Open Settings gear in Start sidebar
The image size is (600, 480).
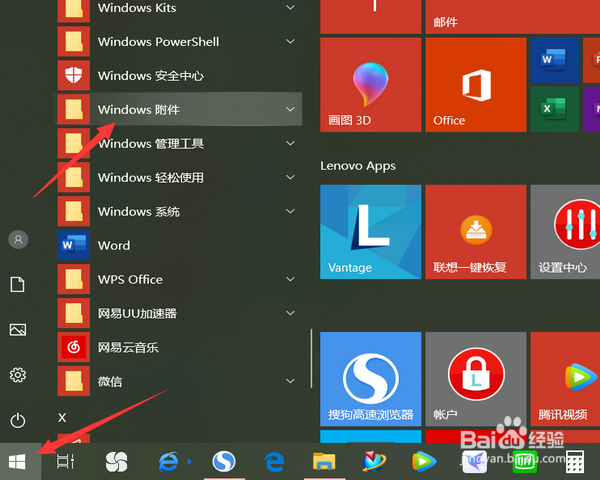18,375
